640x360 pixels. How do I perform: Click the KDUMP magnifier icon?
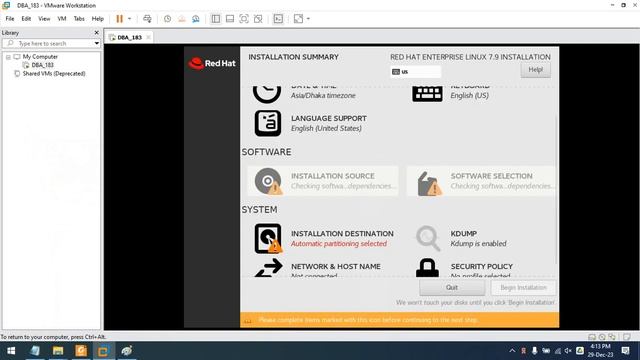[428, 238]
